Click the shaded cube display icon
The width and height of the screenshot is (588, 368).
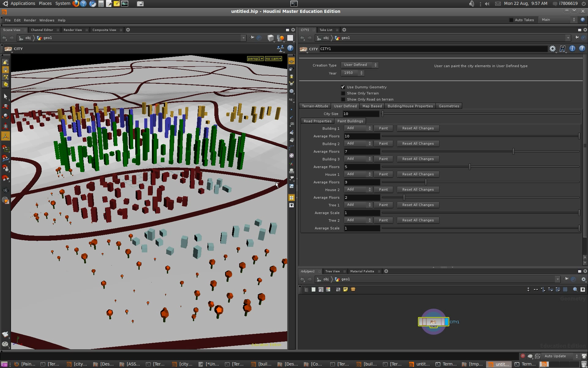click(x=270, y=38)
